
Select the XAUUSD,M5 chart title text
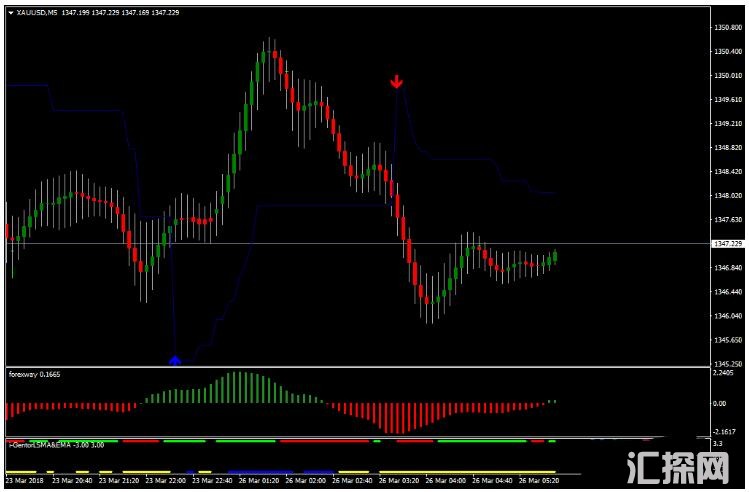[x=37, y=13]
